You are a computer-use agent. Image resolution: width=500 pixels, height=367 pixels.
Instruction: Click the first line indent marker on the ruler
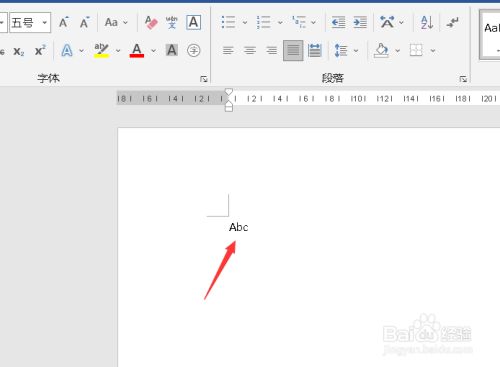pyautogui.click(x=229, y=92)
